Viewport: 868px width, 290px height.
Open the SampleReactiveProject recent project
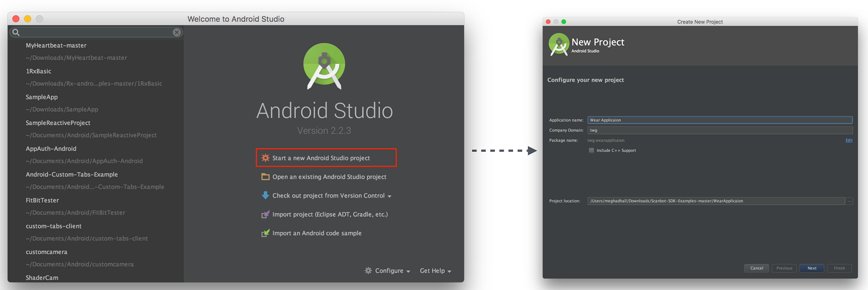coord(58,123)
